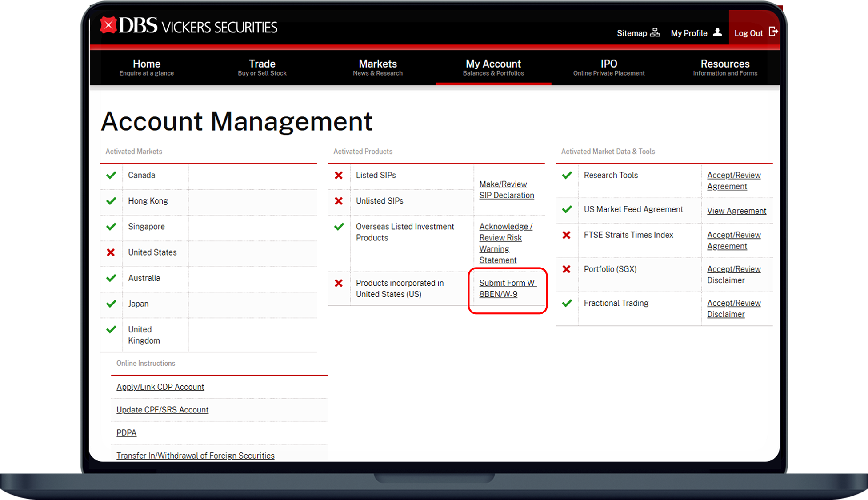This screenshot has width=868, height=500.
Task: Click the green check beside Canada
Action: [x=111, y=175]
